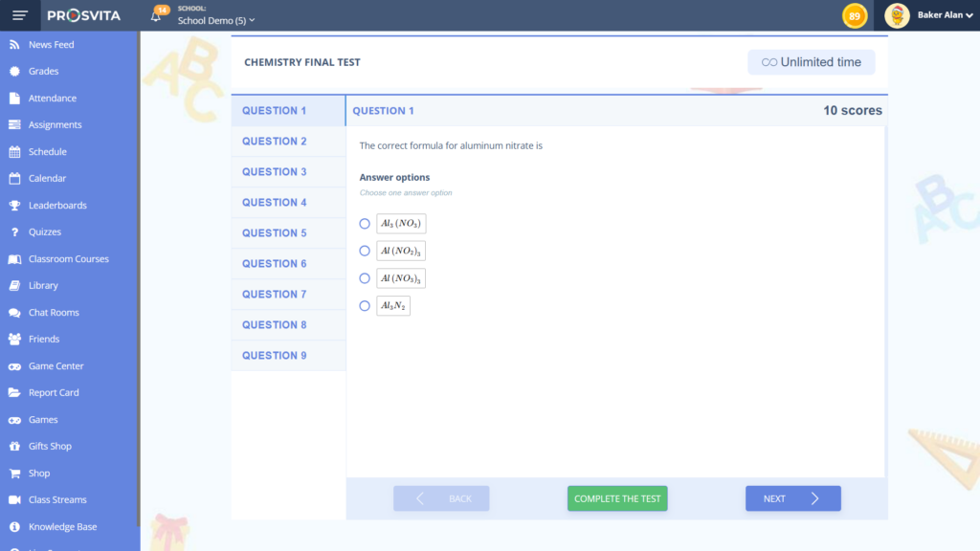Image resolution: width=980 pixels, height=551 pixels.
Task: Open the Unlimited time indicator
Action: pyautogui.click(x=811, y=61)
